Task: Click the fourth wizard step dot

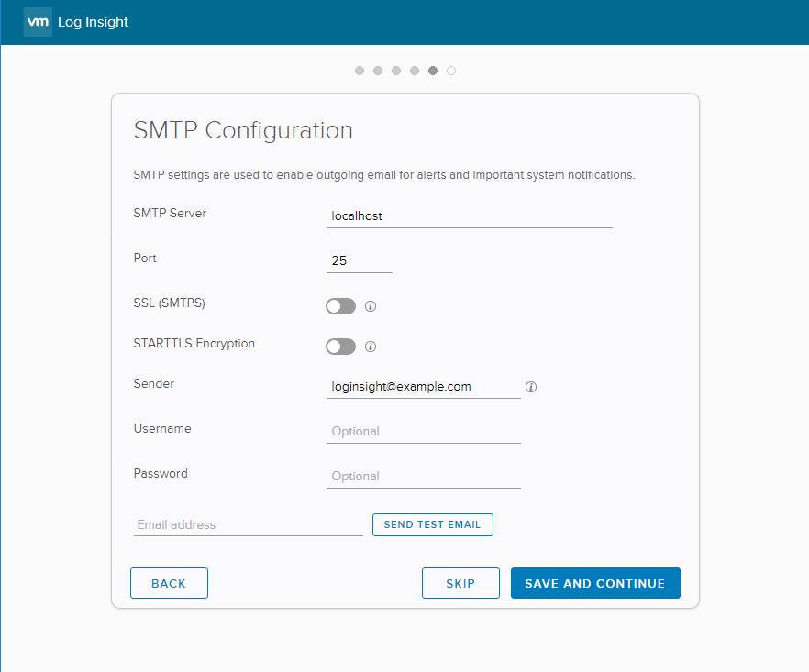Action: (415, 71)
